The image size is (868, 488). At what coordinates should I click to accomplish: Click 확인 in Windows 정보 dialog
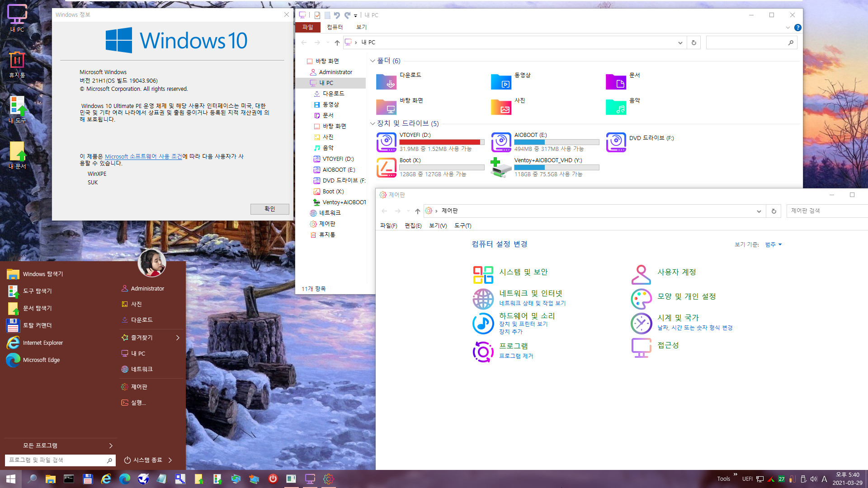270,209
